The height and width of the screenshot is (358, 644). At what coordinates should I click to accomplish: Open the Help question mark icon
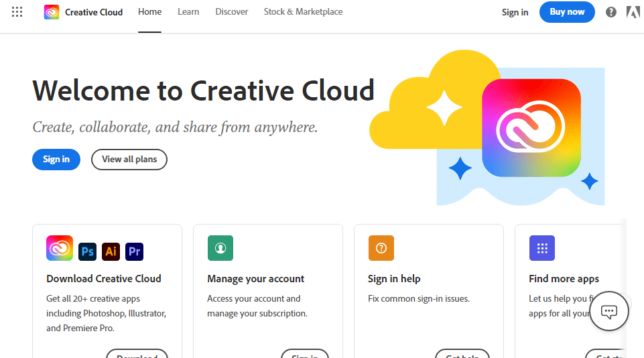[x=610, y=12]
